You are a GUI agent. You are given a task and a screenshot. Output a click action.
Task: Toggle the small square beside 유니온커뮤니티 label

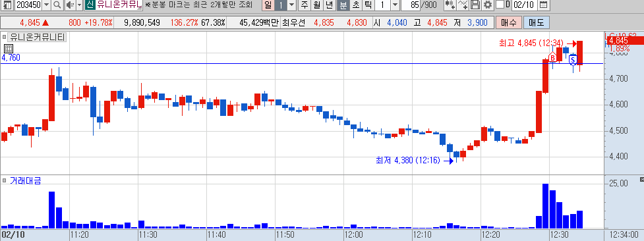[4, 38]
